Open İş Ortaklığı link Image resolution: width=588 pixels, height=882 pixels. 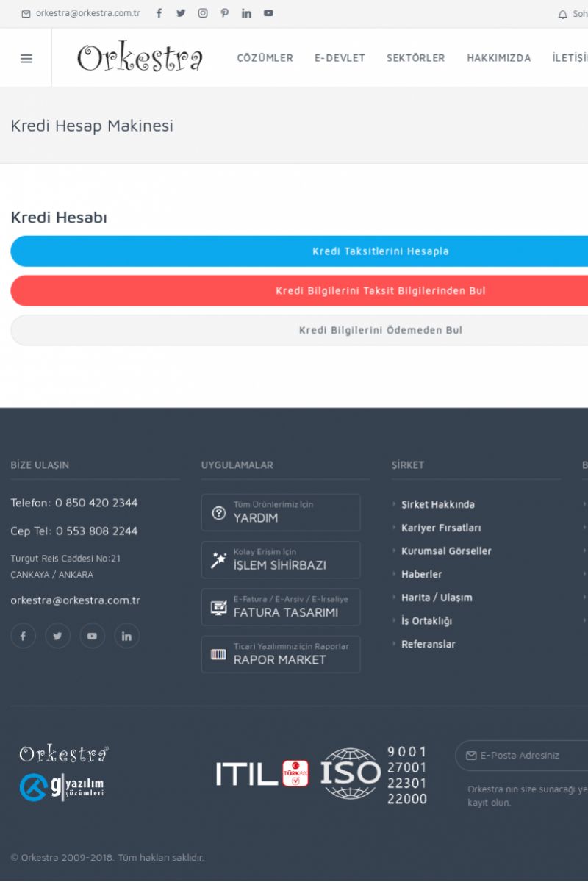[426, 621]
